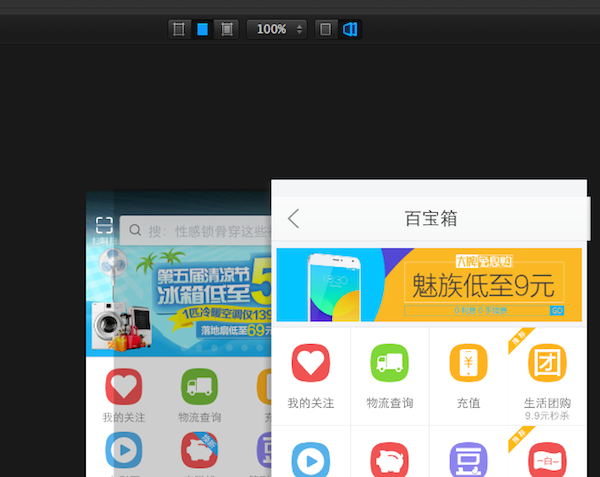Tap the blue play icon on back screen

124,450
